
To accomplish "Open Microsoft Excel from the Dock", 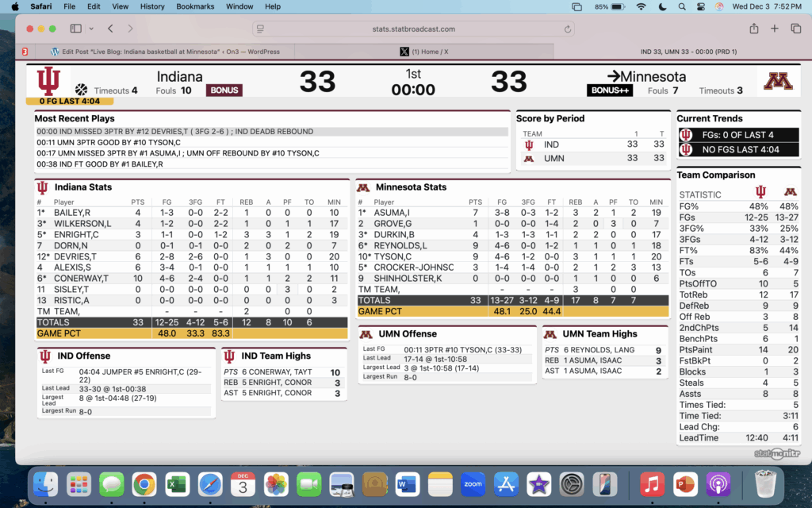I will tap(176, 483).
